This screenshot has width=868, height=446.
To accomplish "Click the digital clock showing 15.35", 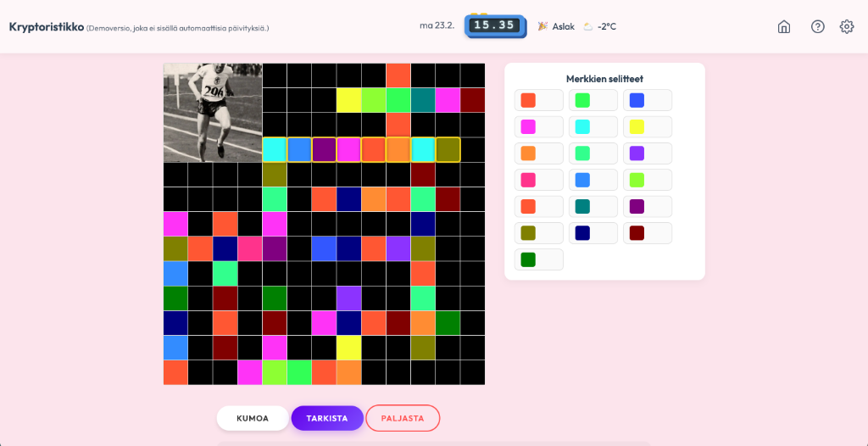I will point(494,25).
